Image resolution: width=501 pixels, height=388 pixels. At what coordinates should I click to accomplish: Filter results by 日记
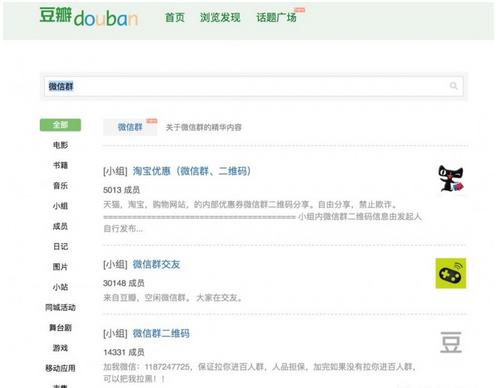coord(60,247)
